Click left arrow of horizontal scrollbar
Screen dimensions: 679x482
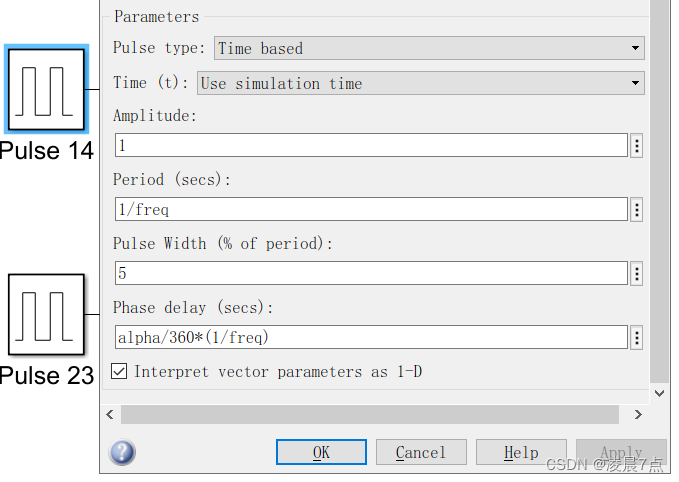(x=112, y=414)
